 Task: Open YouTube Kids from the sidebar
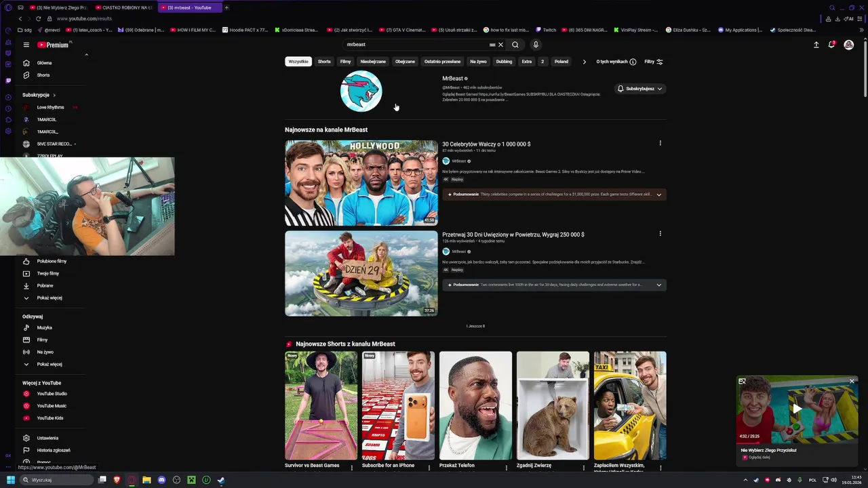tap(50, 418)
